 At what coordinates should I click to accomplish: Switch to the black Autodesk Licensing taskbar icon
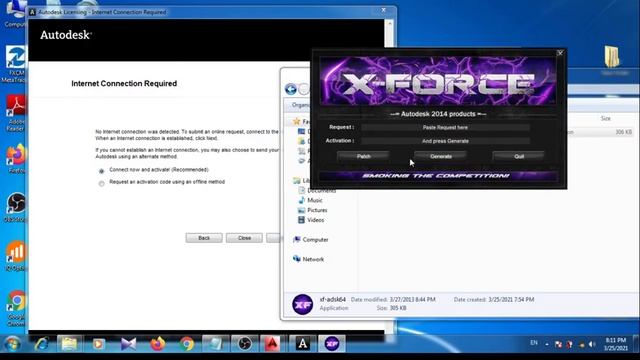302,344
